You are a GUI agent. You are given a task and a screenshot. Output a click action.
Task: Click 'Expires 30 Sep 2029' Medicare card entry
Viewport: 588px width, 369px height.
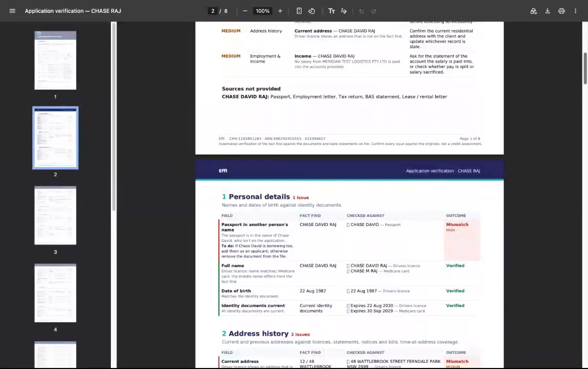coord(385,311)
